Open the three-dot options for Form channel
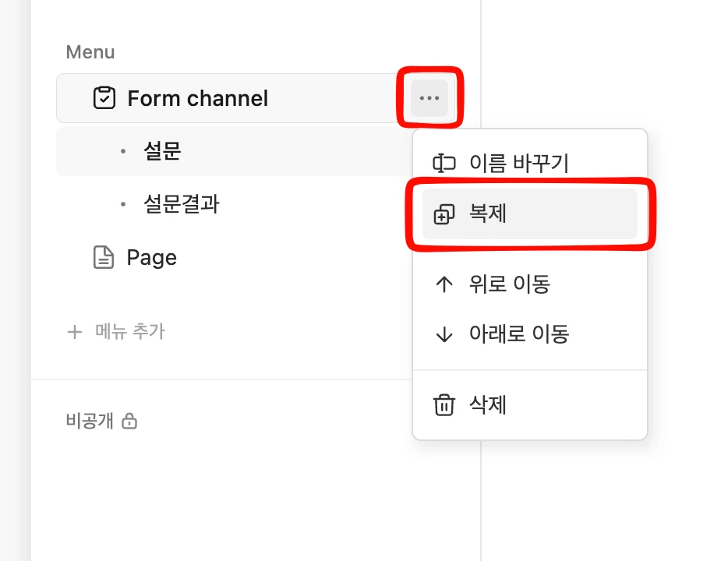 tap(429, 98)
